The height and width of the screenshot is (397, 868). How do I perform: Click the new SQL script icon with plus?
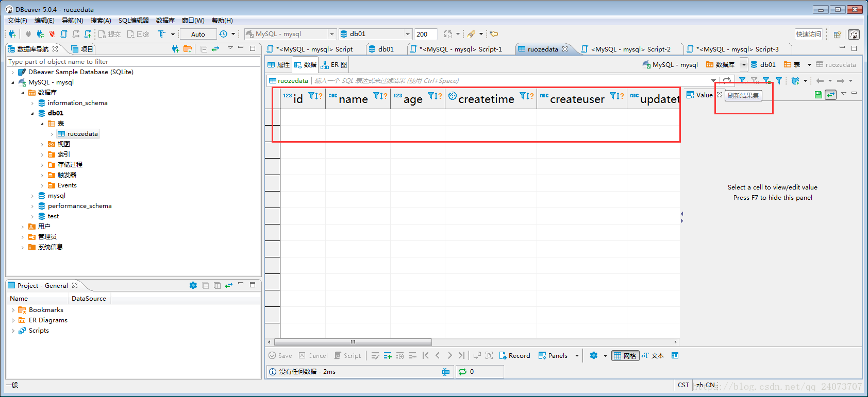click(x=88, y=34)
